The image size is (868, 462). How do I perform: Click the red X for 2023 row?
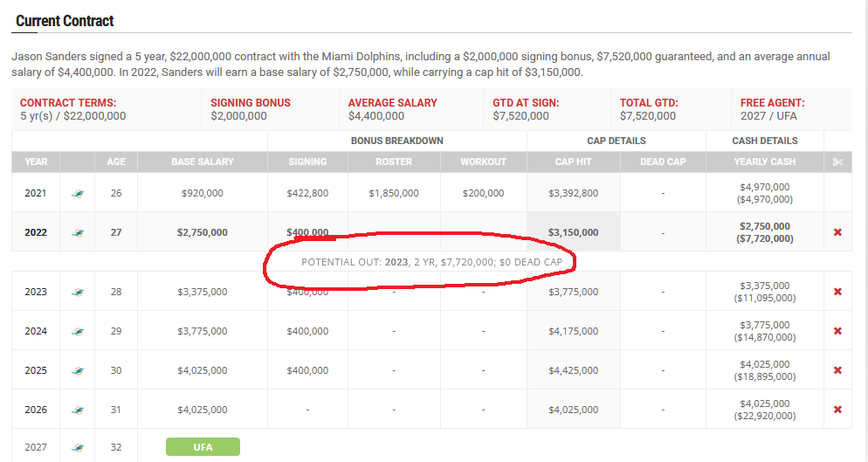(x=837, y=292)
